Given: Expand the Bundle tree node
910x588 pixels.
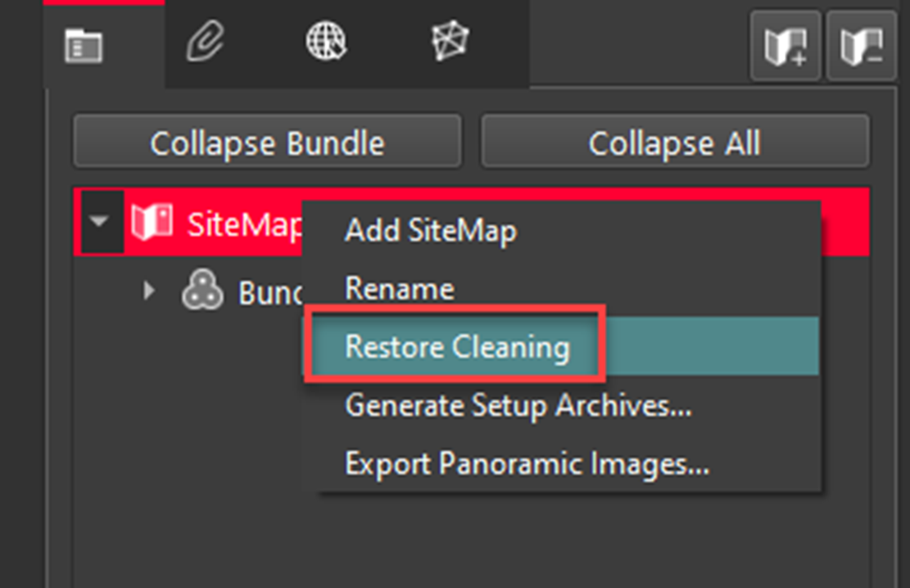Looking at the screenshot, I should tap(150, 288).
